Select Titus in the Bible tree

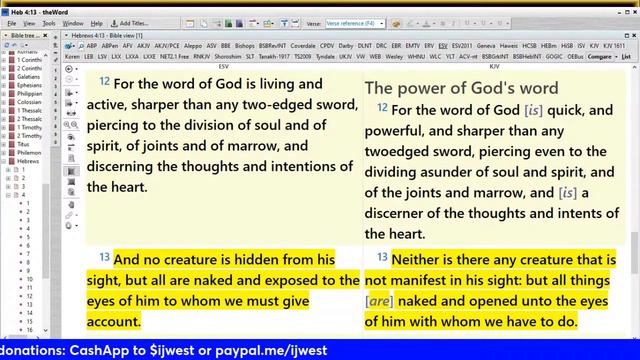point(23,144)
